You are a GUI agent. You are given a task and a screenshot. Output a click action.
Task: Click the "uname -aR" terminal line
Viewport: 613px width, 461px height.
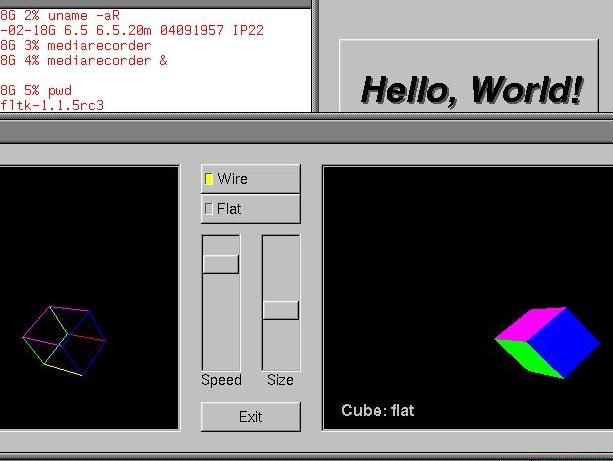coord(60,16)
